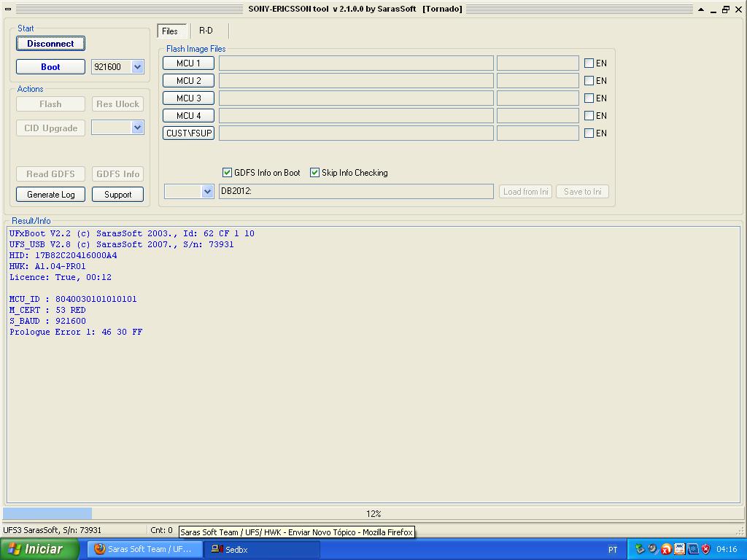Click the Flash button

pos(50,104)
